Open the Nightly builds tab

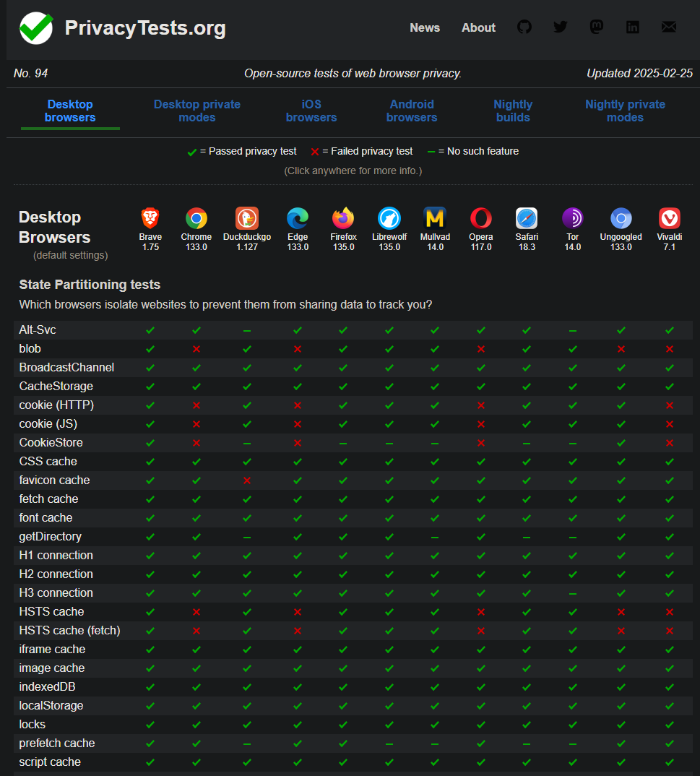[513, 111]
